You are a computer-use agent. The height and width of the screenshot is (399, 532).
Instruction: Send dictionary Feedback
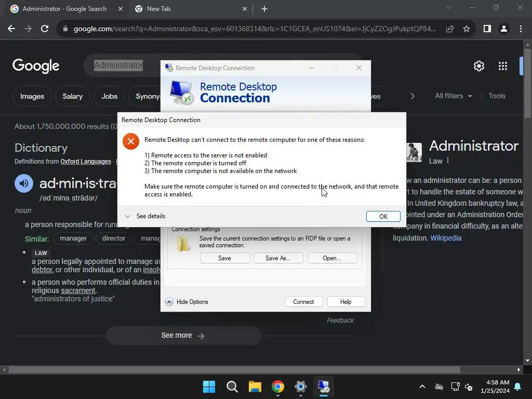[x=340, y=320]
